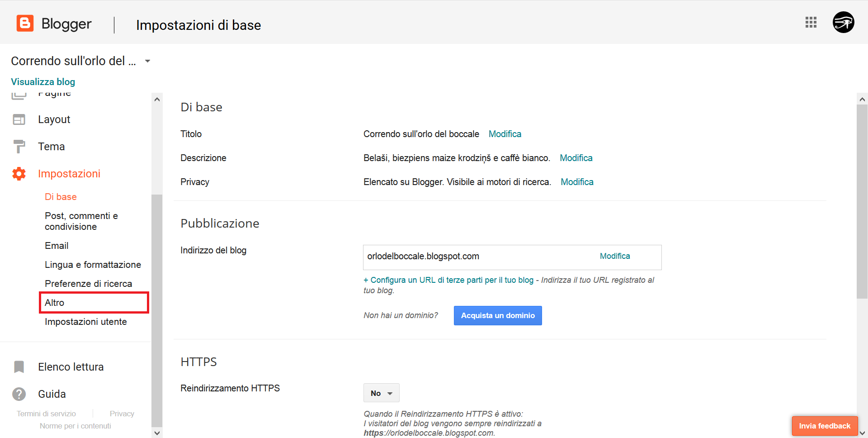The image size is (868, 438).
Task: Click Modifica next to Titolo
Action: tap(505, 134)
